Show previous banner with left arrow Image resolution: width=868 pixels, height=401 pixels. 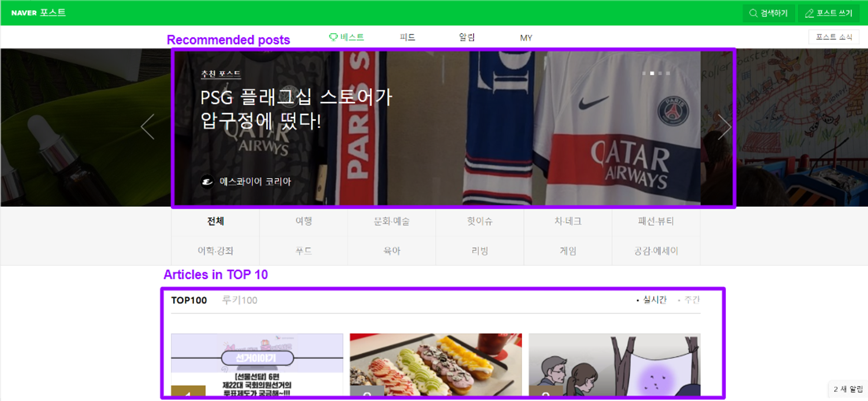pos(148,126)
